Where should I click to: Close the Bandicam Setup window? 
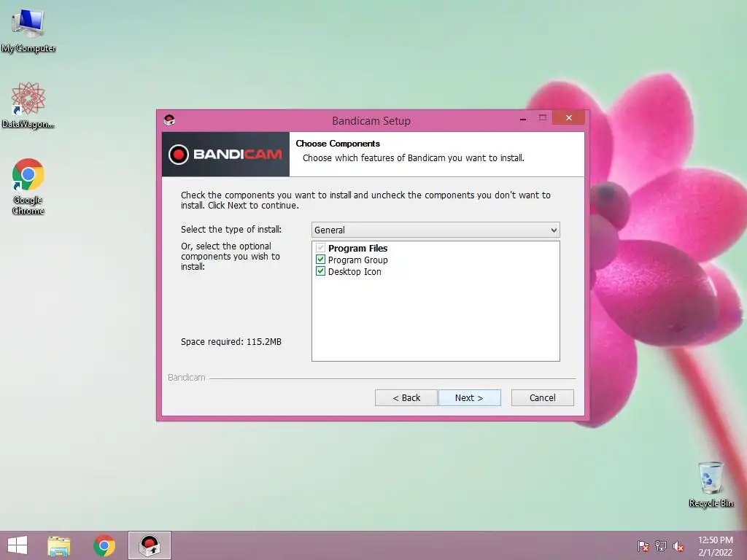568,118
